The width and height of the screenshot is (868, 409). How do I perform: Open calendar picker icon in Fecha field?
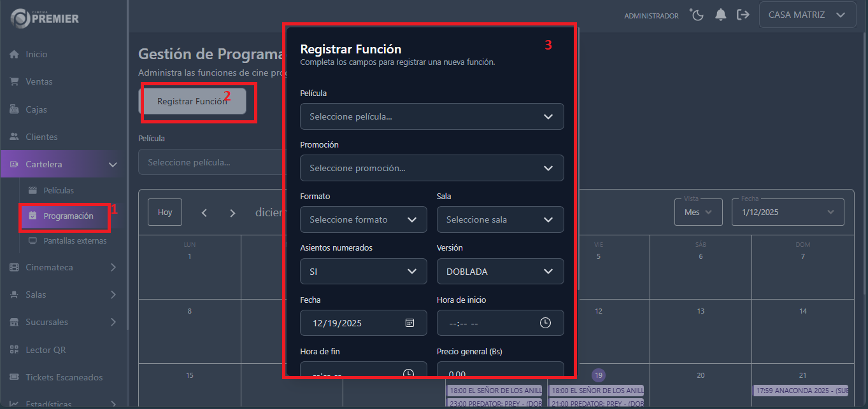[409, 322]
